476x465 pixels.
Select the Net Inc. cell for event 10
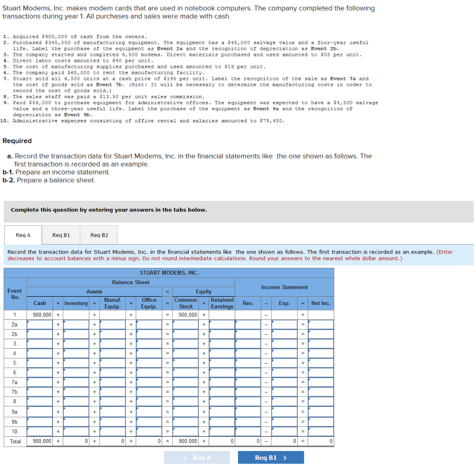pyautogui.click(x=321, y=431)
